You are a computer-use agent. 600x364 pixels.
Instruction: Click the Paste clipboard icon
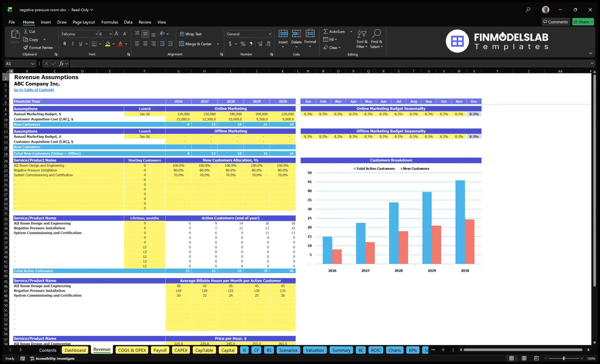coord(14,34)
